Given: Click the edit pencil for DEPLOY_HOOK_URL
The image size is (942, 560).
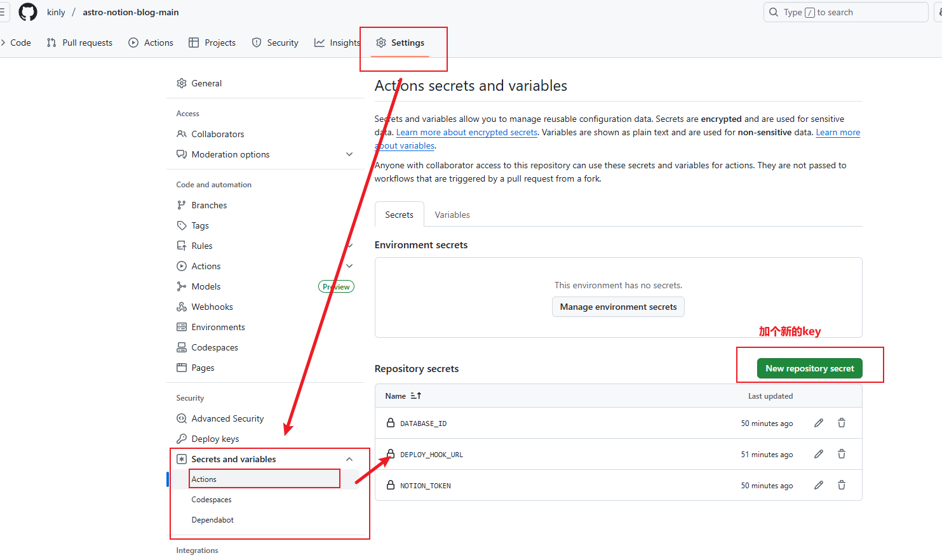Looking at the screenshot, I should (x=819, y=454).
